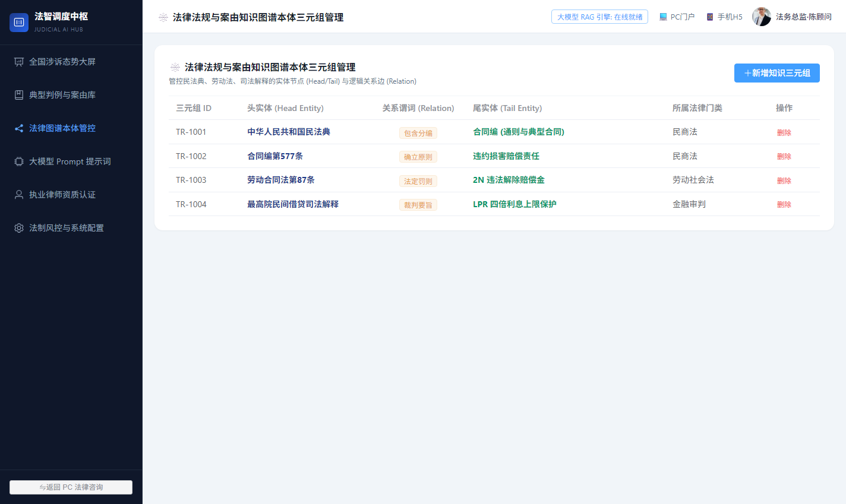Click the TR-1004 ID cell
Screen dimensions: 846x504
(x=191, y=204)
